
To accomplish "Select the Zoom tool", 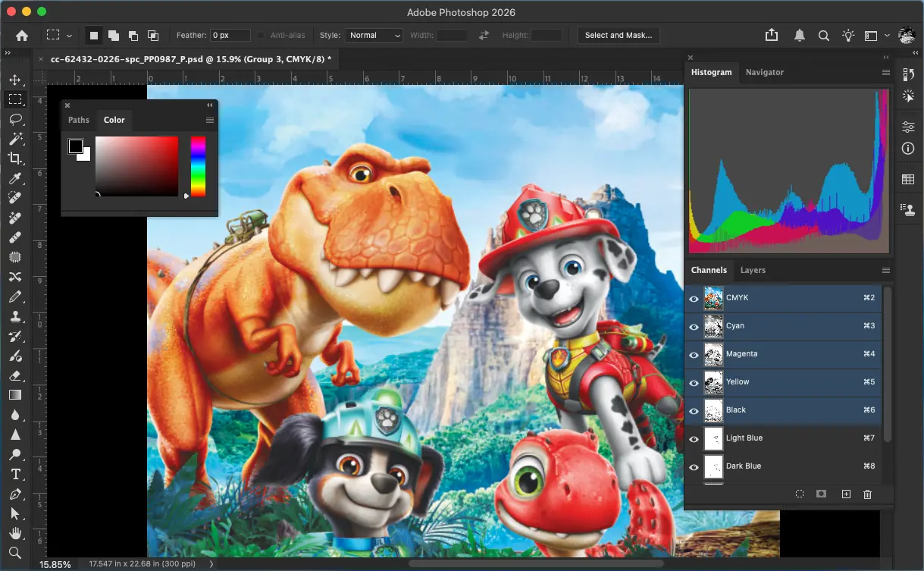I will [x=15, y=553].
